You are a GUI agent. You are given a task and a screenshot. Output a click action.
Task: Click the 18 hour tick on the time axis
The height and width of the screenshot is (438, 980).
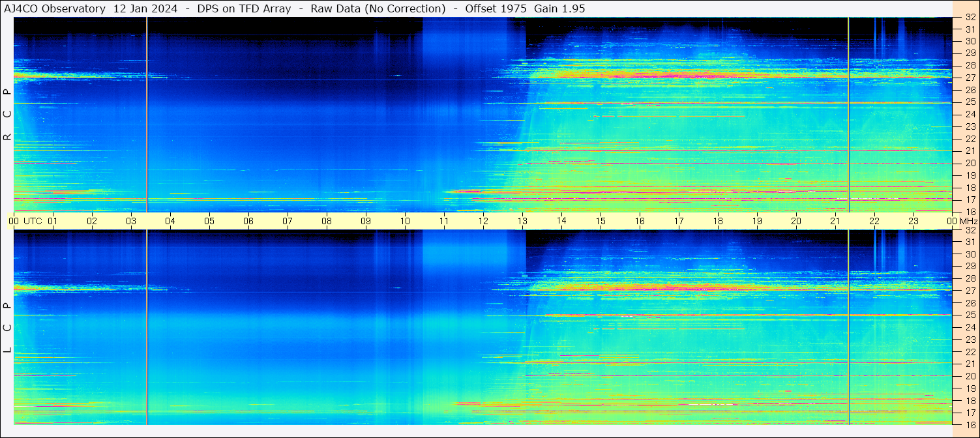point(718,221)
